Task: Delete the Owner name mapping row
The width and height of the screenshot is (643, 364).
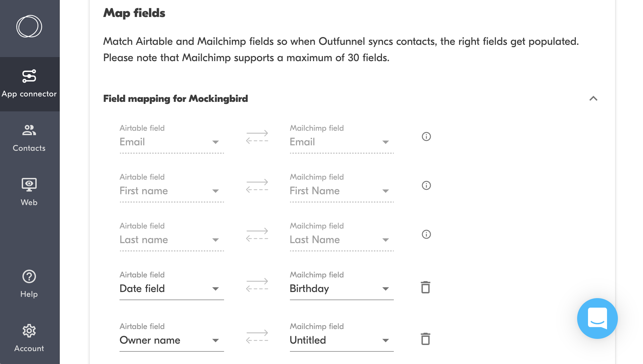Action: [x=425, y=339]
